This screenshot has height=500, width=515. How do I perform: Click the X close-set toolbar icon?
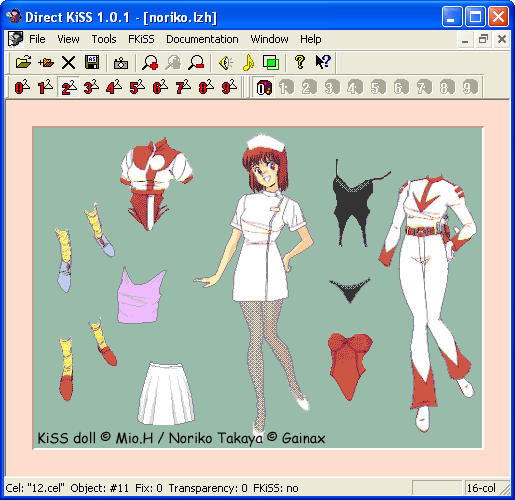coord(68,62)
